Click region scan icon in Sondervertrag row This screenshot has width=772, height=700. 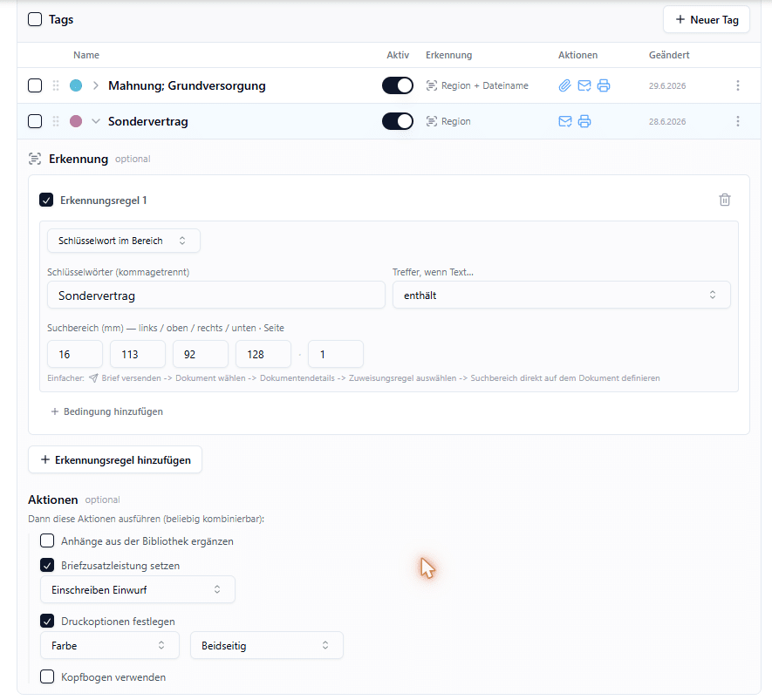click(432, 121)
